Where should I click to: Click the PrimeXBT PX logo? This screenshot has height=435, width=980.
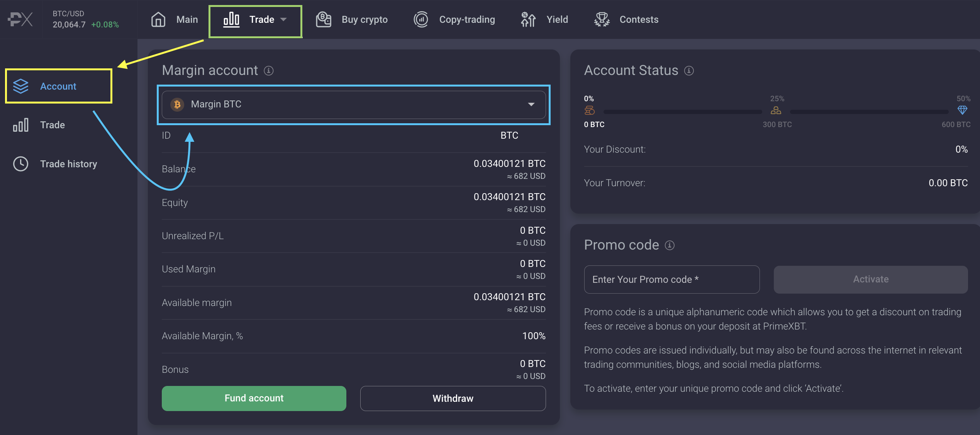pyautogui.click(x=20, y=19)
